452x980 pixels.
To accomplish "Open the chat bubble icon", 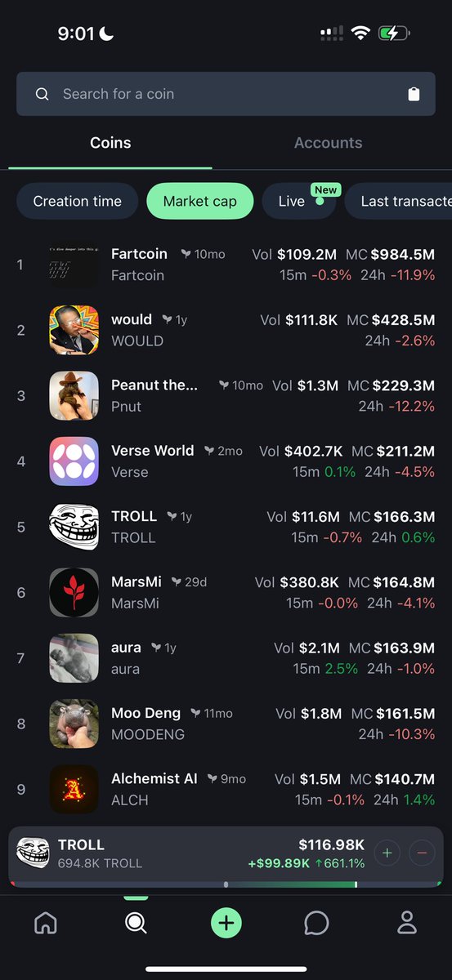I will [x=316, y=923].
